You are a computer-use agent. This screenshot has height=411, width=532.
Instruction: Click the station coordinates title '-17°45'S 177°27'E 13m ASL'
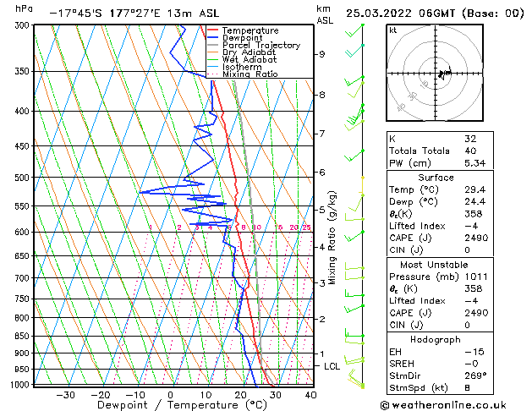(x=134, y=14)
